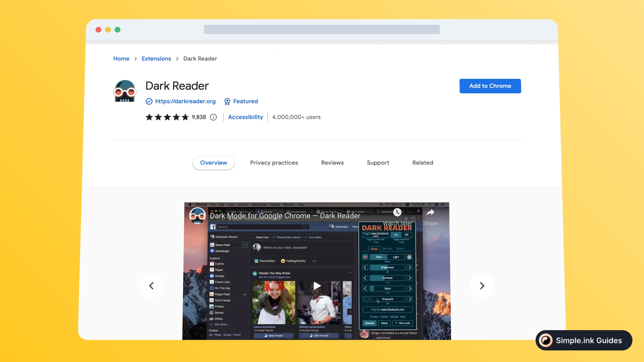644x362 pixels.
Task: Select the Reviews tab
Action: point(333,163)
